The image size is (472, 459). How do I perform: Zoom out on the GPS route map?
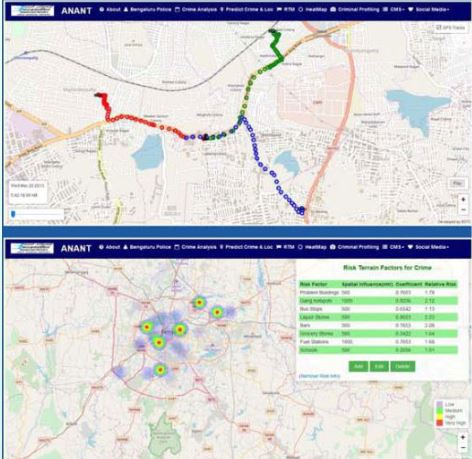point(463,210)
